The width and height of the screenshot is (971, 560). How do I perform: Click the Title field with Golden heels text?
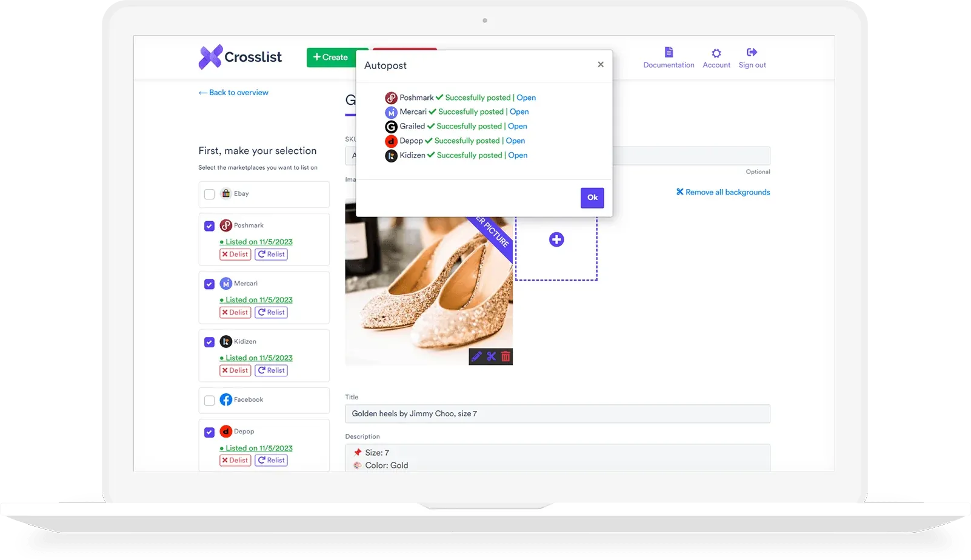[558, 413]
